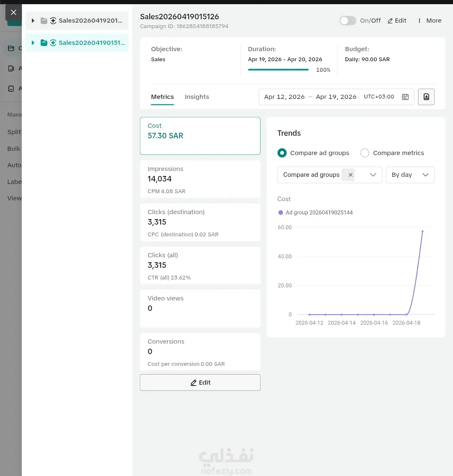This screenshot has width=453, height=476.
Task: Select the Conversions metric card
Action: click(x=200, y=352)
